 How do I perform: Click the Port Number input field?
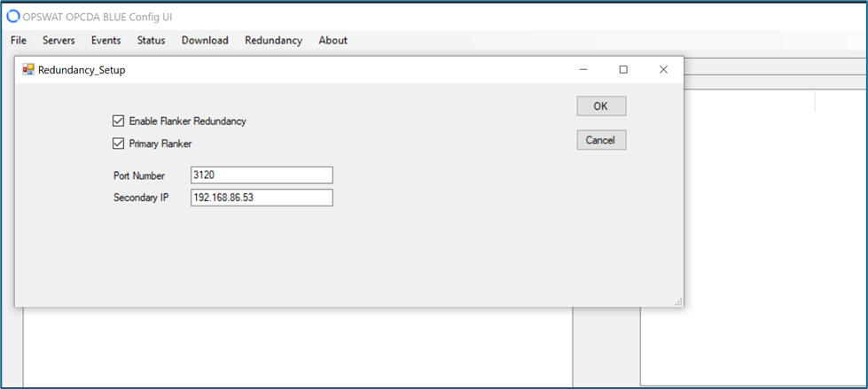click(262, 175)
